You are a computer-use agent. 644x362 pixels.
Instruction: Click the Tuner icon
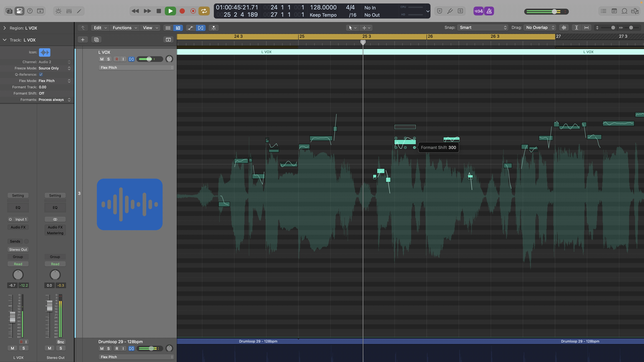(450, 11)
